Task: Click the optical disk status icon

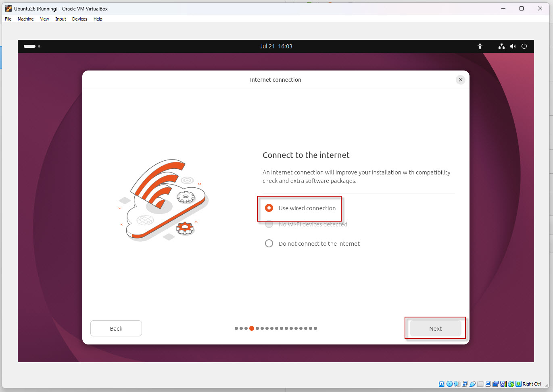Action: click(x=449, y=384)
